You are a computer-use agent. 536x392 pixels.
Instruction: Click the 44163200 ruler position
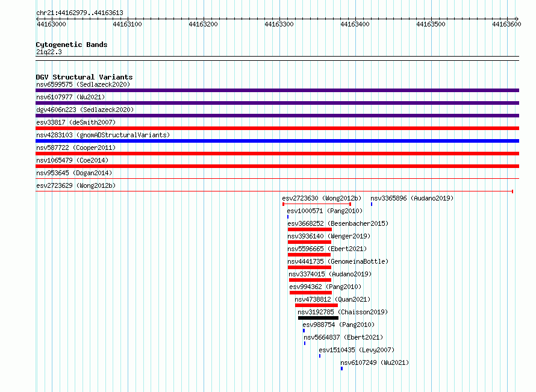pyautogui.click(x=203, y=24)
